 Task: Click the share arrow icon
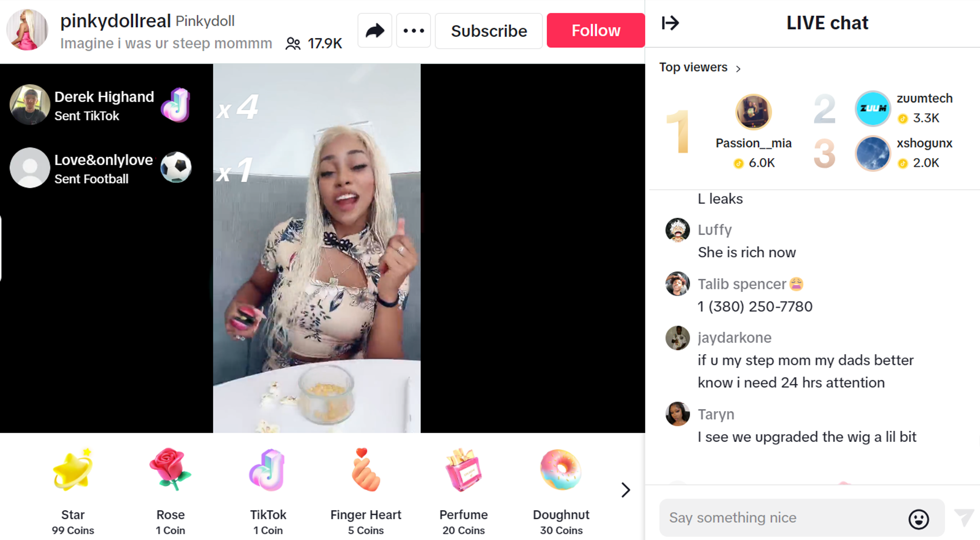tap(375, 30)
